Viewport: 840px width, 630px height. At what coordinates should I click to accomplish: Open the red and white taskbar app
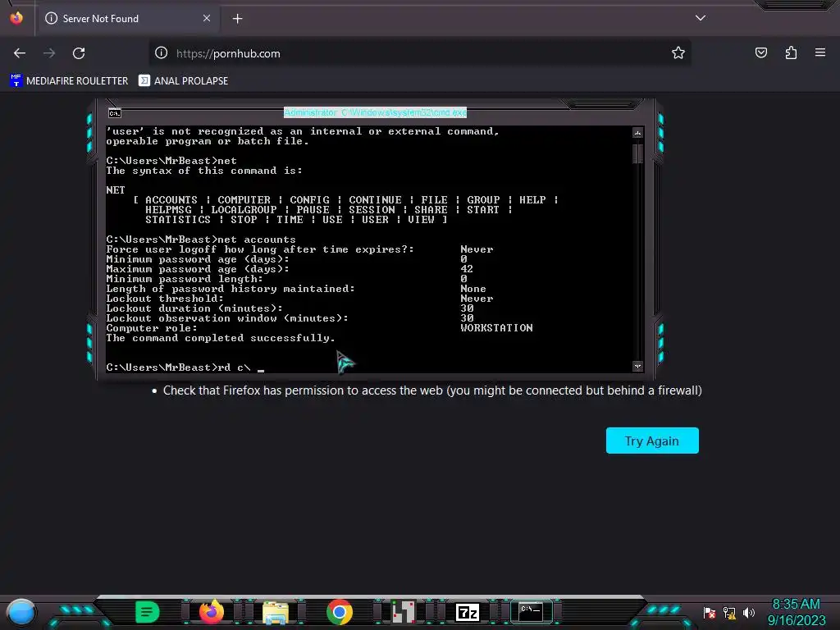tap(404, 612)
